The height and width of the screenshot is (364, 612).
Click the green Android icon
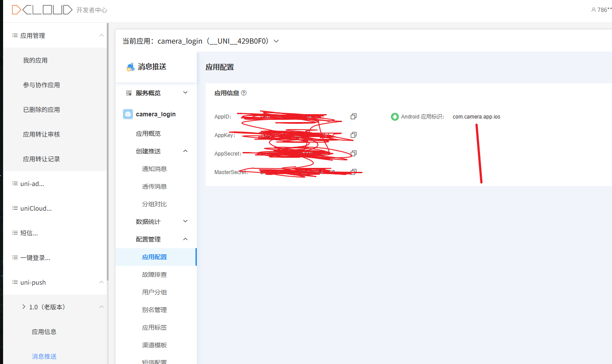pos(395,117)
